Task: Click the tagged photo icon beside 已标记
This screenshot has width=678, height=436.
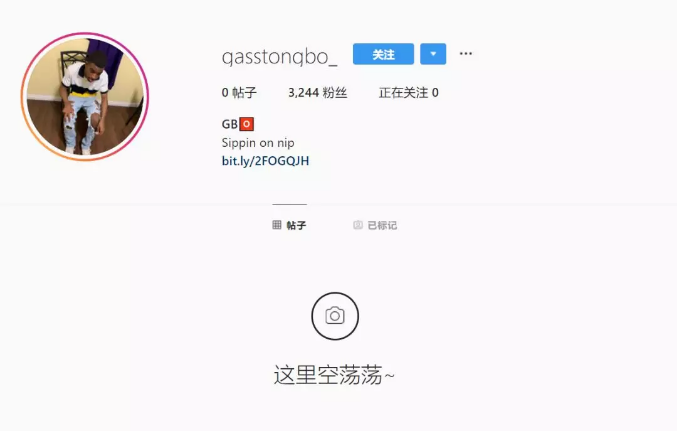Action: pyautogui.click(x=358, y=225)
